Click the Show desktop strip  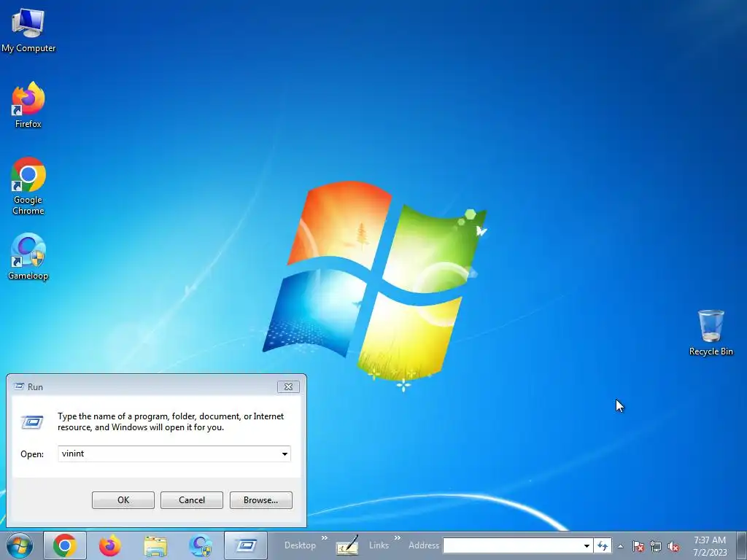click(x=742, y=545)
